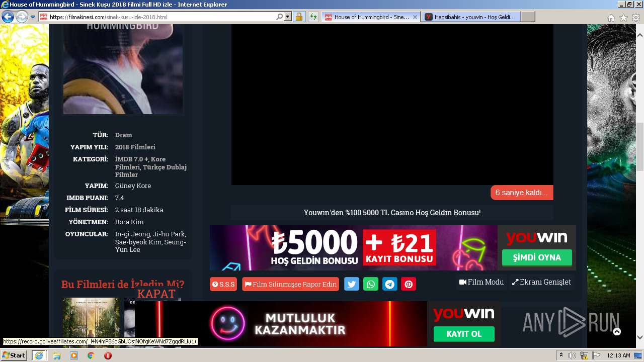The height and width of the screenshot is (362, 644).
Task: Open the İMDB 7.0 + category link
Action: (132, 159)
